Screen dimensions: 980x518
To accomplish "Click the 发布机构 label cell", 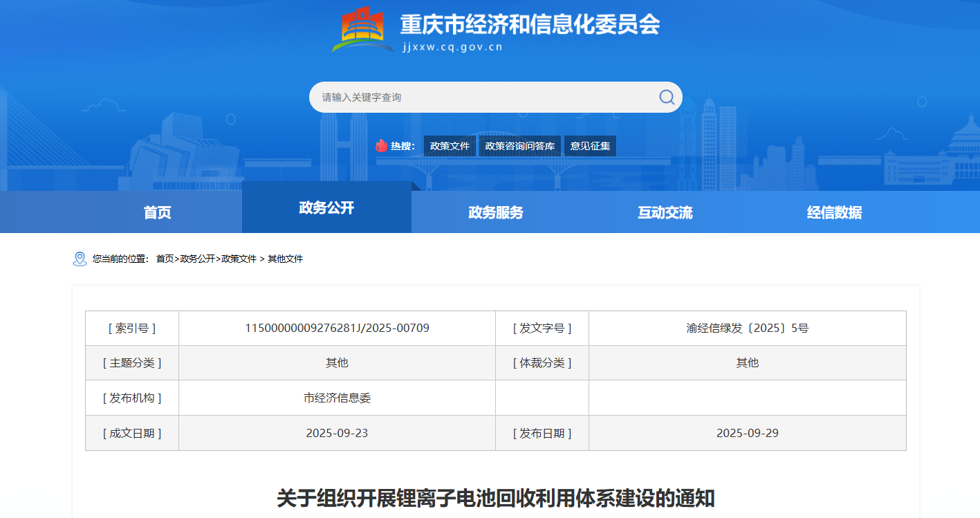I will tap(132, 398).
